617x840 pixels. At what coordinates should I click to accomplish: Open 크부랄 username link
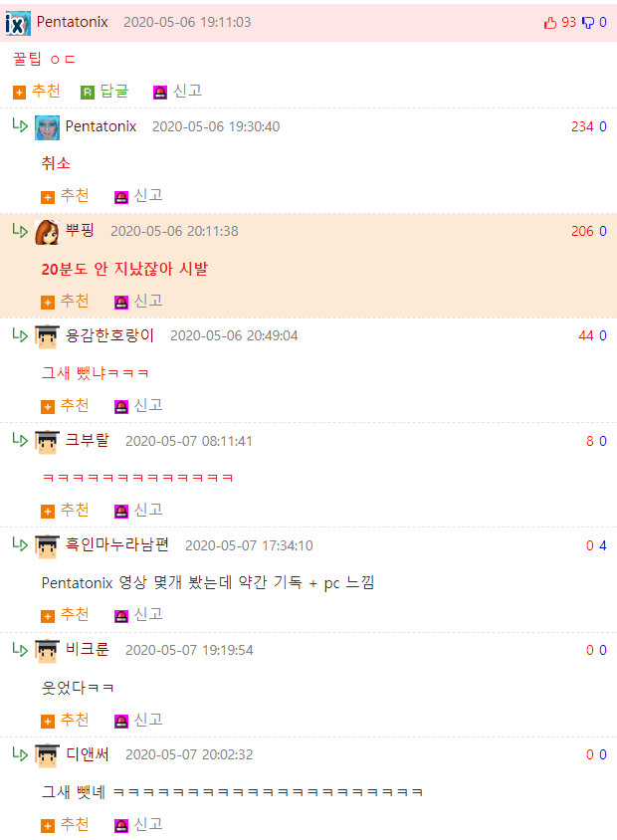click(x=88, y=440)
